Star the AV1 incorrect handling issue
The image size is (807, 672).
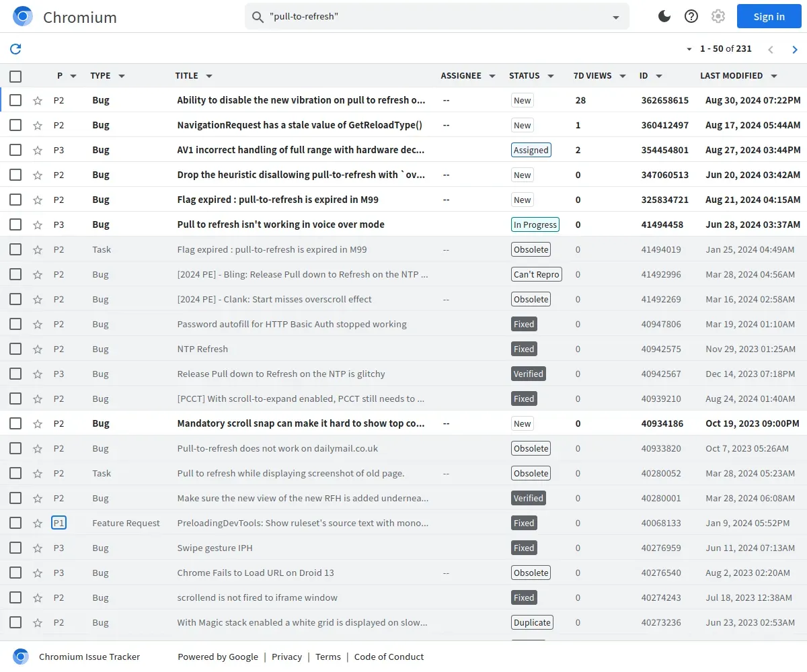click(x=38, y=151)
